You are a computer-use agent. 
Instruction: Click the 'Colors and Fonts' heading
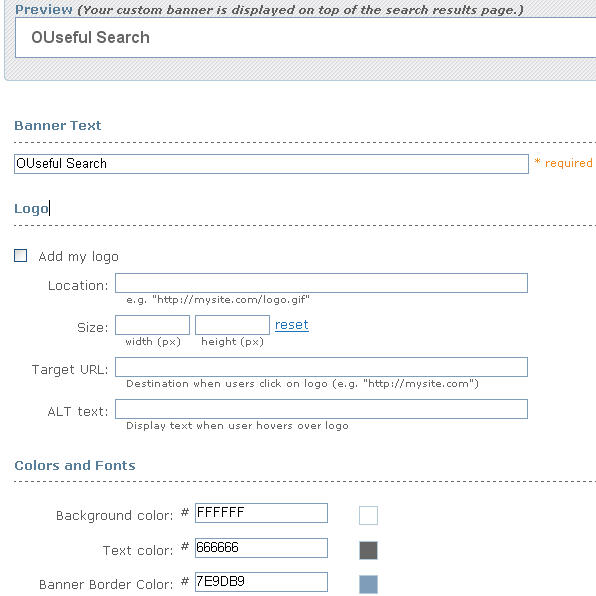click(75, 465)
